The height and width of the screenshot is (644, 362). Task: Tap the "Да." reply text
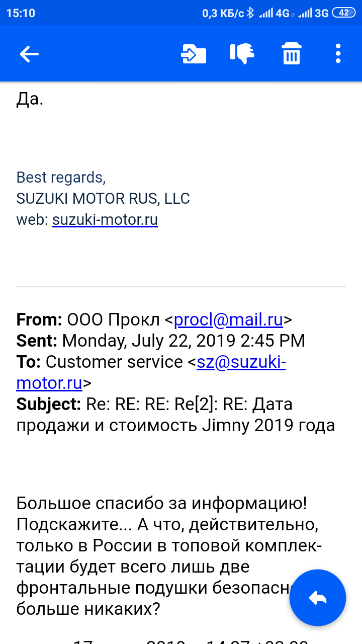[x=30, y=99]
